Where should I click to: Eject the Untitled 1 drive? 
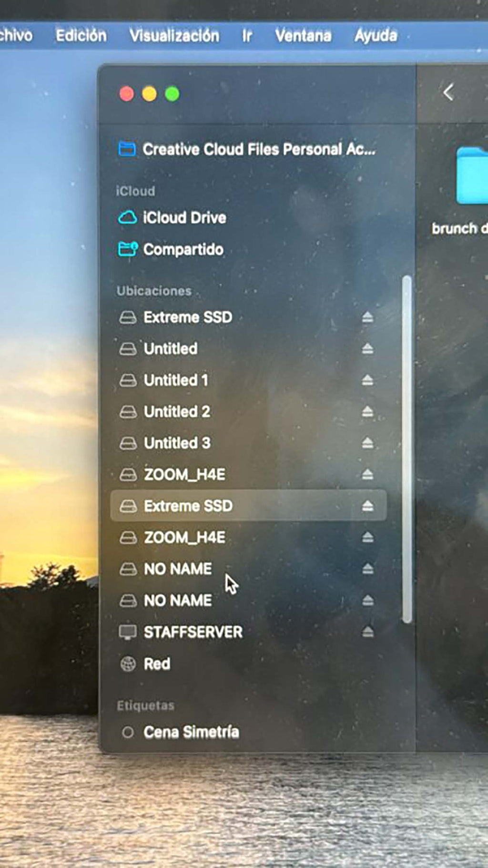pyautogui.click(x=367, y=380)
